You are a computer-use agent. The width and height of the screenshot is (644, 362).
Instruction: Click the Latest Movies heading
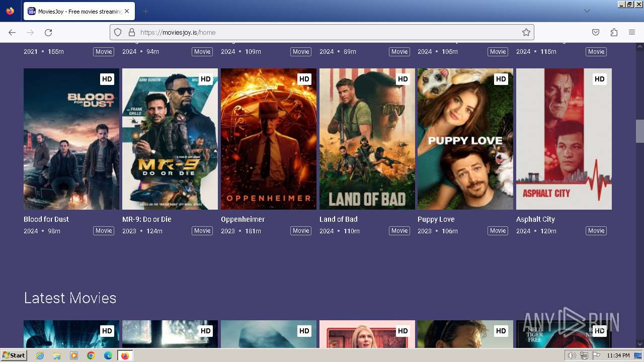click(70, 298)
